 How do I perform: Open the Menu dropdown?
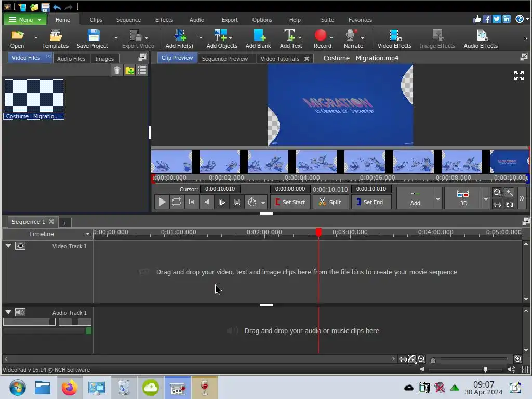tap(25, 20)
